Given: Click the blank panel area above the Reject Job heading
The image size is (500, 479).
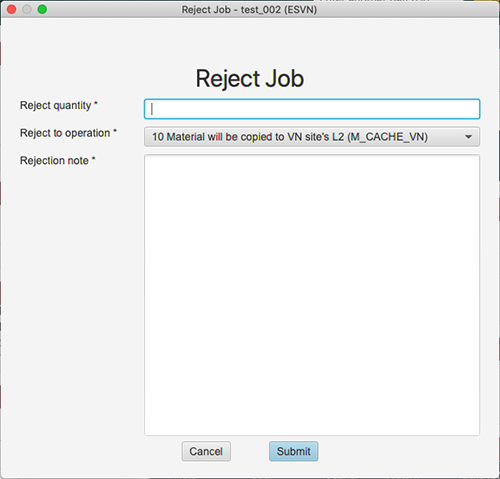Looking at the screenshot, I should coord(250,42).
